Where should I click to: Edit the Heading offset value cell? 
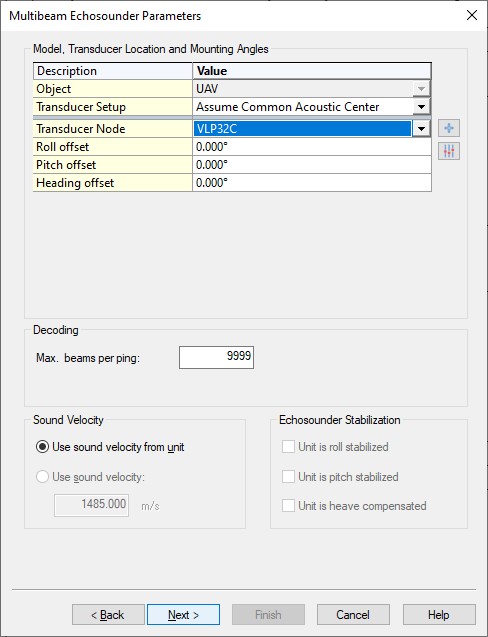pos(312,183)
